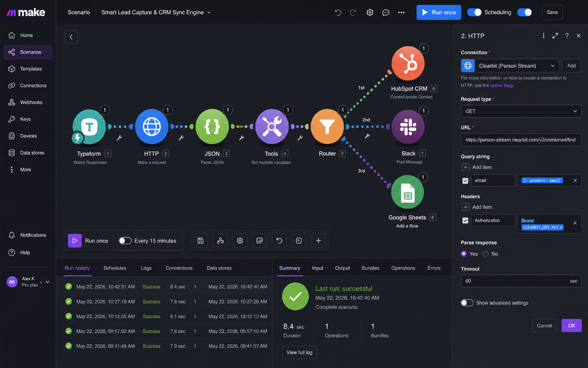This screenshot has width=588, height=368.
Task: Open the Google Sheets Add a Row node
Action: click(x=407, y=192)
